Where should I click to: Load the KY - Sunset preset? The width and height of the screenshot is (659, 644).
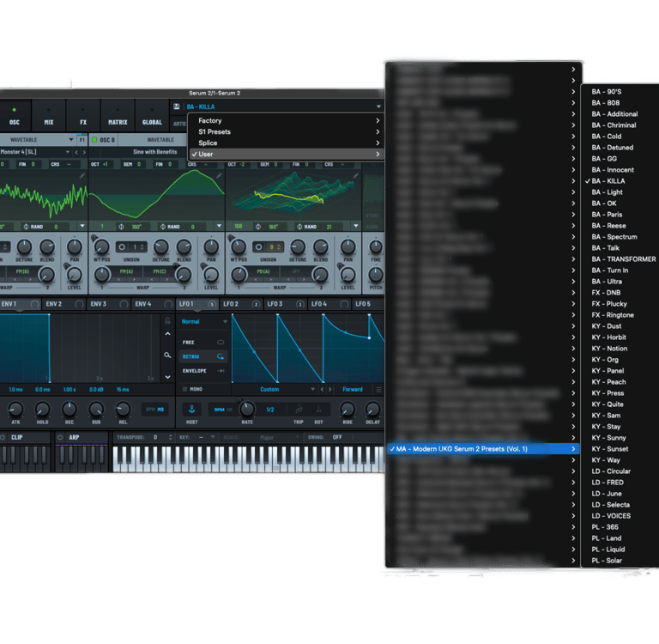(x=620, y=449)
